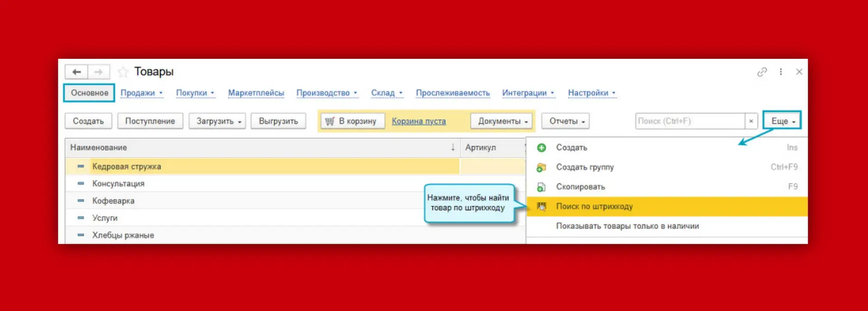Open the Документы dropdown
This screenshot has width=868, height=311.
[x=502, y=121]
